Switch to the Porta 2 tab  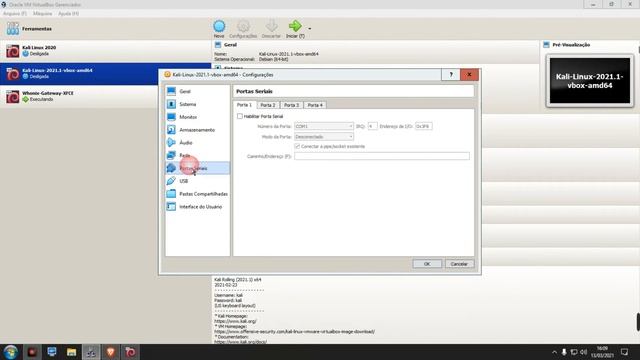pos(268,105)
